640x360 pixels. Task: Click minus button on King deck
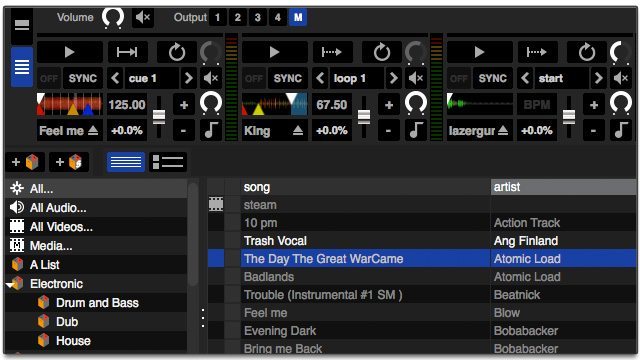coord(389,131)
